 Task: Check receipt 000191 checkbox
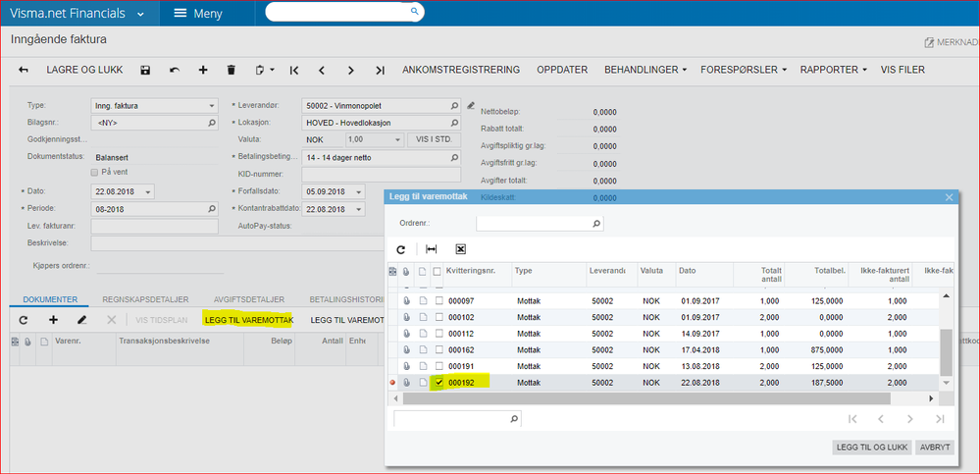438,366
